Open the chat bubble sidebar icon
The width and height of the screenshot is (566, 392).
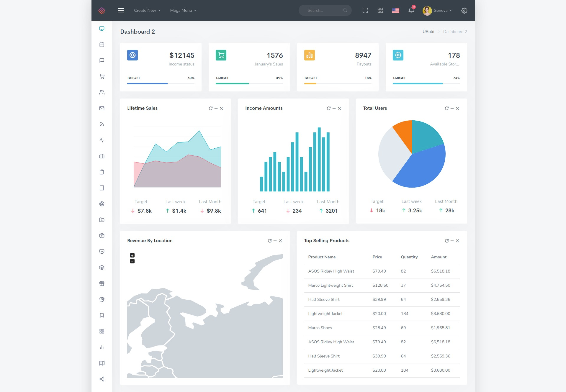[x=102, y=60]
